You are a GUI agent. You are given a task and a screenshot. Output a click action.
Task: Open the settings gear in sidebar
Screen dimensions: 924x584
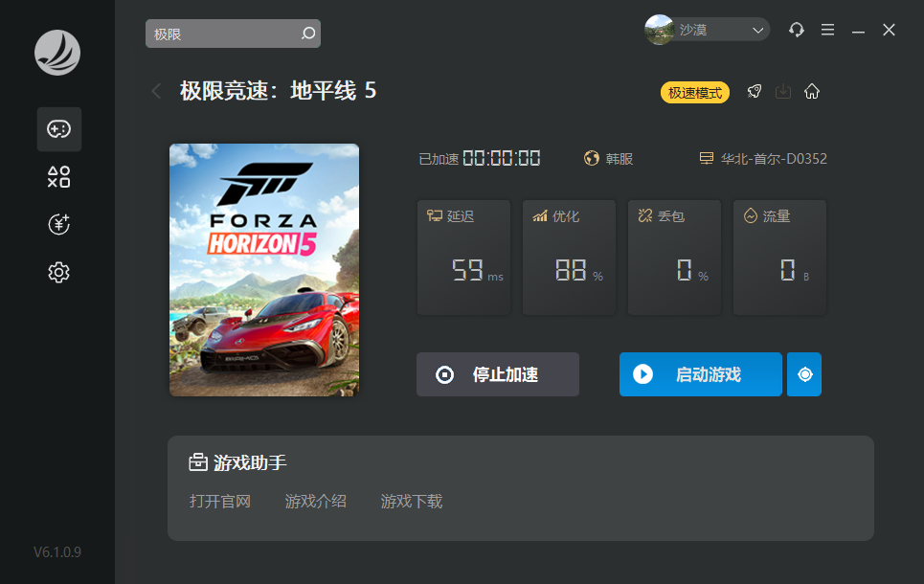[x=59, y=273]
